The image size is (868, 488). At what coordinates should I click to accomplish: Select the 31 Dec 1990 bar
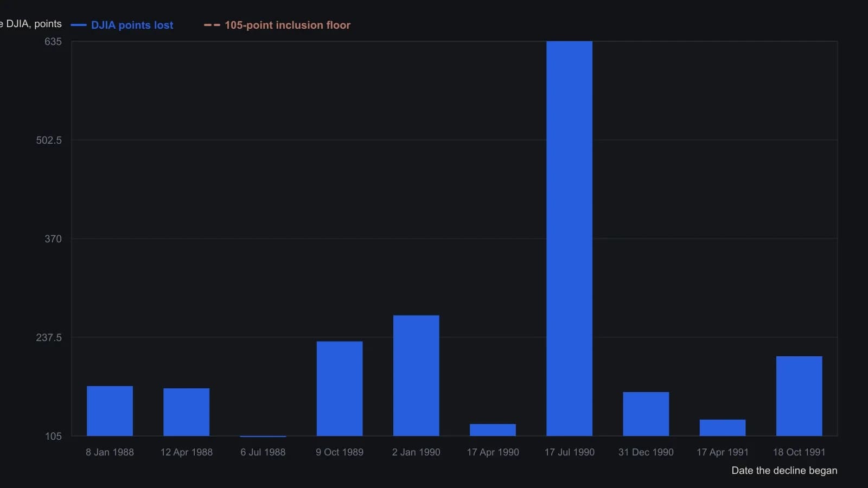[x=646, y=414]
